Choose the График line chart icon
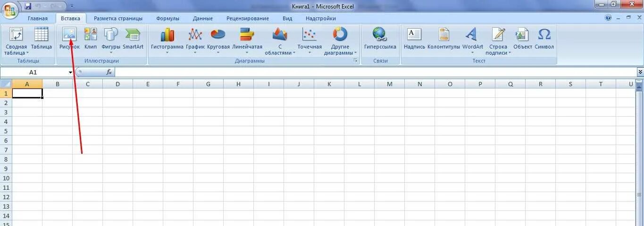This screenshot has width=644, height=226. tap(195, 35)
